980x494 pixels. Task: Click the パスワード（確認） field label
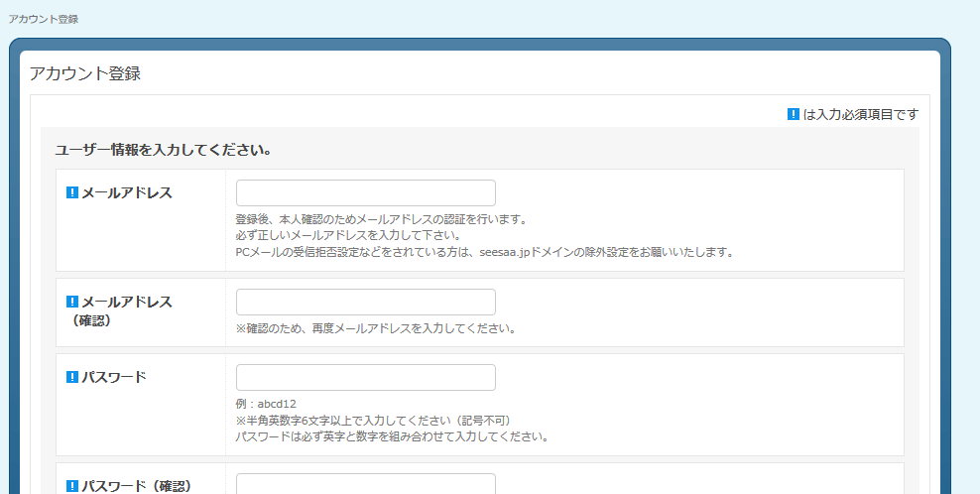coord(137,486)
